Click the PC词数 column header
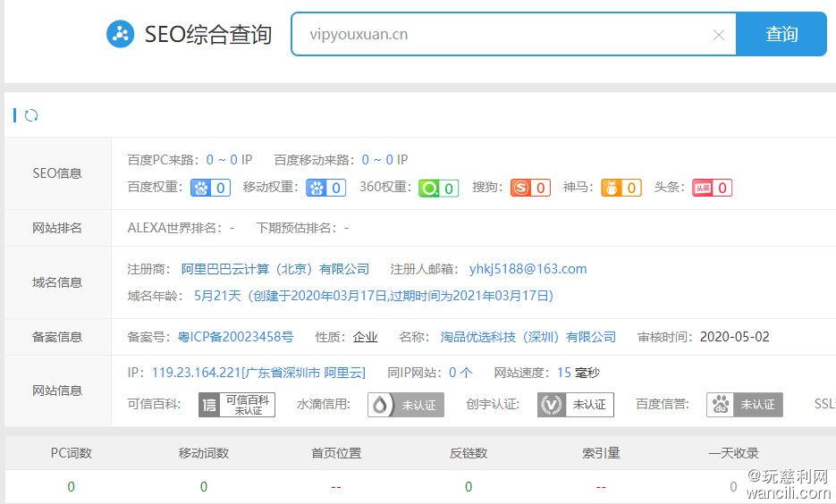The width and height of the screenshot is (836, 504). point(71,453)
